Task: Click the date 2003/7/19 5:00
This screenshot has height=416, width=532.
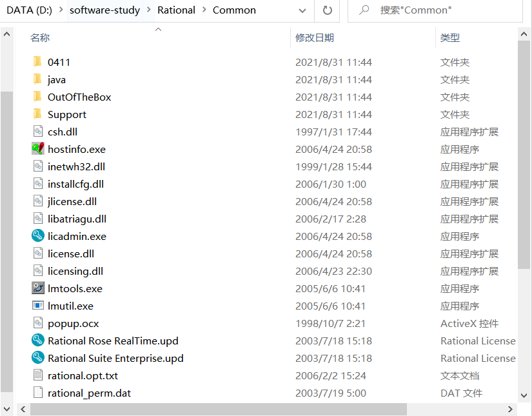Action: [x=331, y=393]
